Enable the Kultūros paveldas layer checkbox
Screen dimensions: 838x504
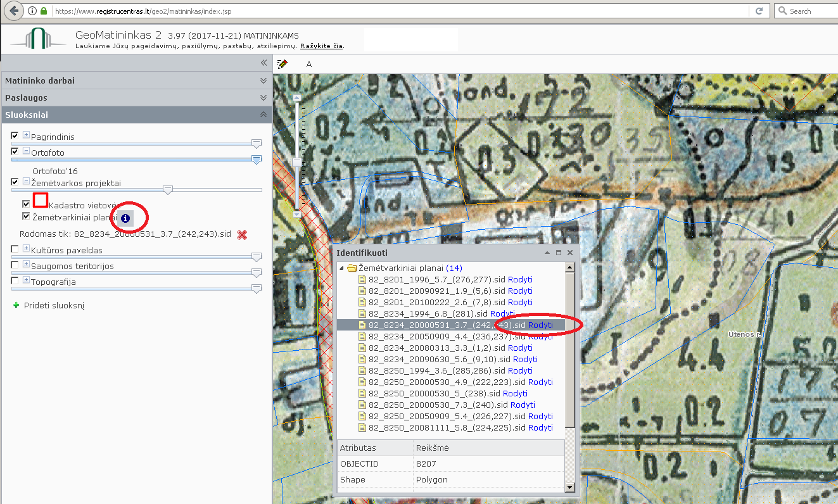click(15, 249)
